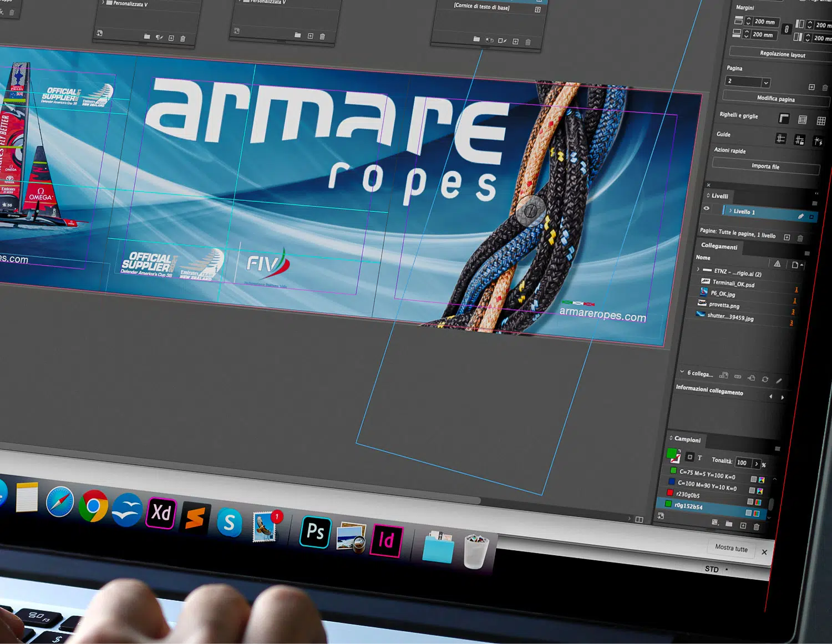This screenshot has width=832, height=644.
Task: Delete swatch trash icon in Campioni
Action: click(x=756, y=526)
